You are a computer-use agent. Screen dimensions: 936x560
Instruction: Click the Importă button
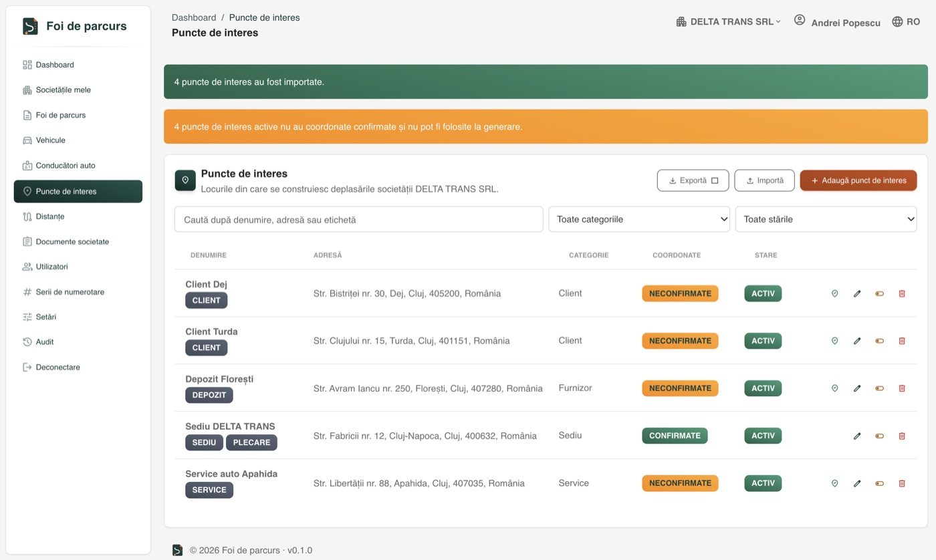point(764,180)
